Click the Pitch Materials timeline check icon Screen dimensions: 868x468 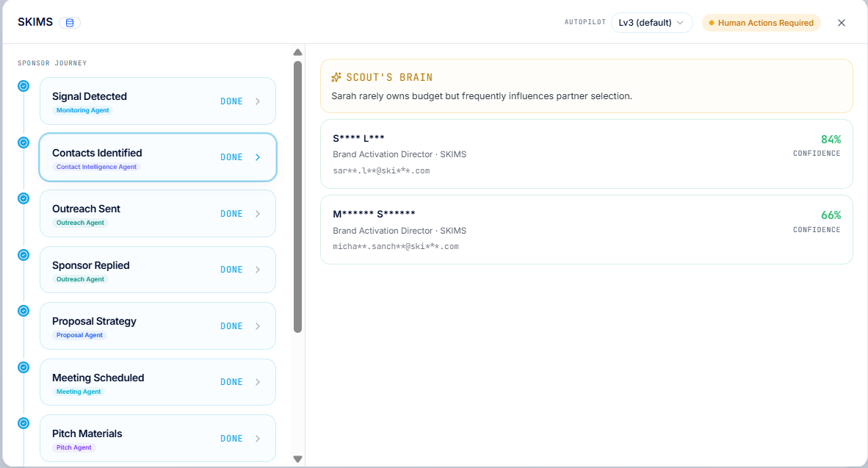tap(23, 423)
